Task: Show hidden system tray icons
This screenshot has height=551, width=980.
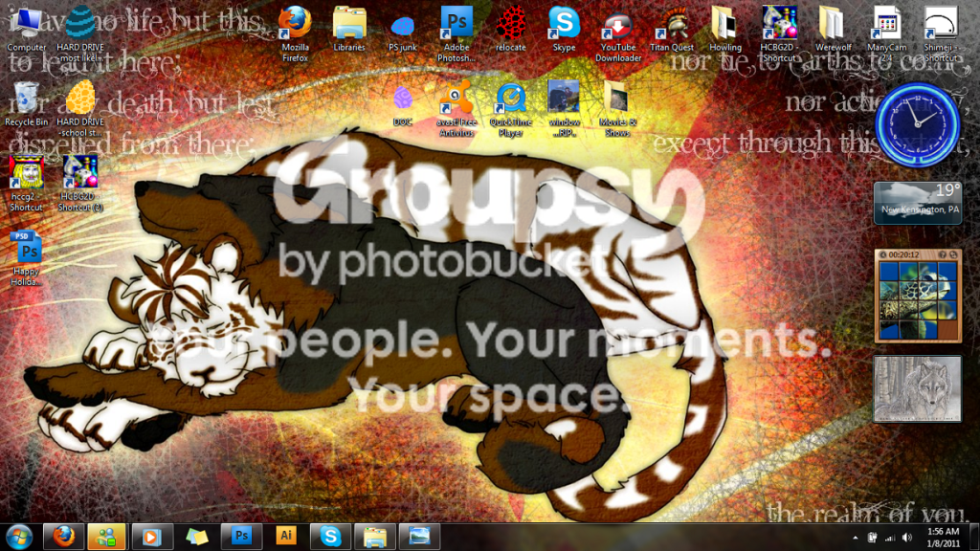Action: tap(855, 538)
